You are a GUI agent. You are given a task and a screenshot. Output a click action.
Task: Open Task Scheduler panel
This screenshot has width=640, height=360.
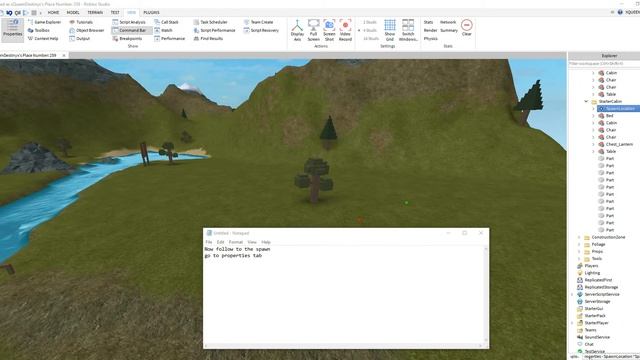click(x=211, y=22)
